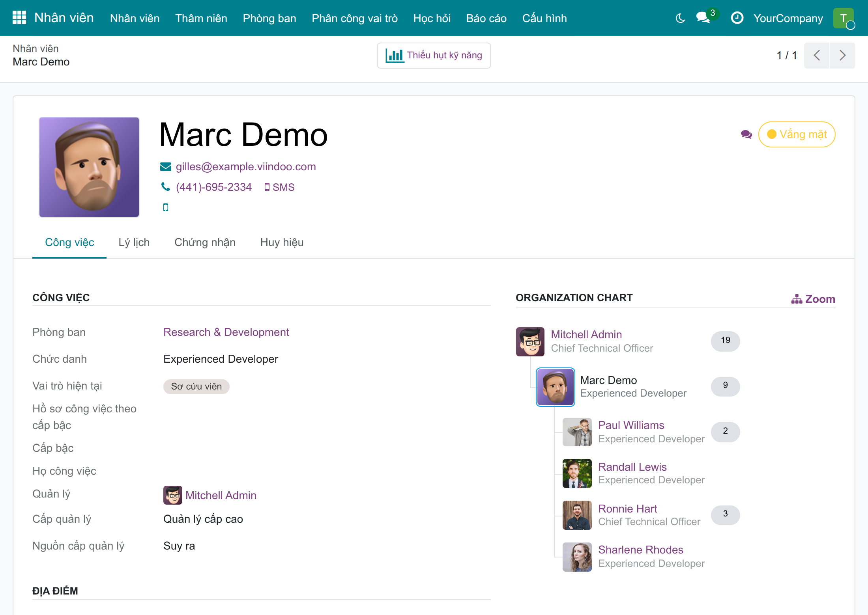Open email gilles@example.viindoo.com link
Image resolution: width=868 pixels, height=615 pixels.
[x=246, y=167]
